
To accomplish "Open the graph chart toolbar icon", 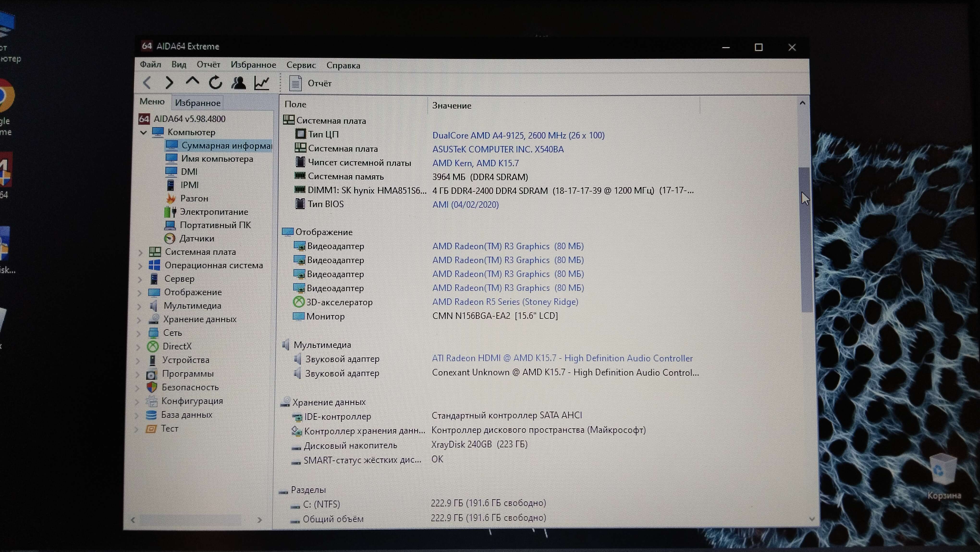I will [x=262, y=83].
